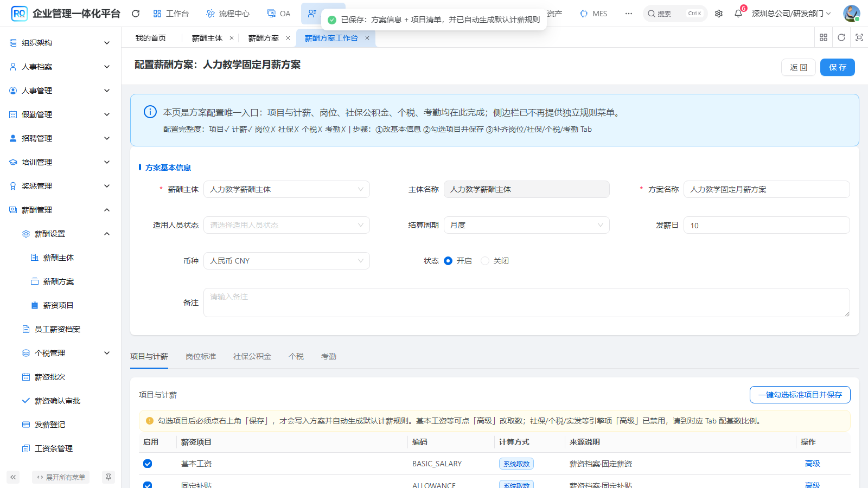Click 高级 link in 基本工资 row
The width and height of the screenshot is (868, 488).
point(813,464)
